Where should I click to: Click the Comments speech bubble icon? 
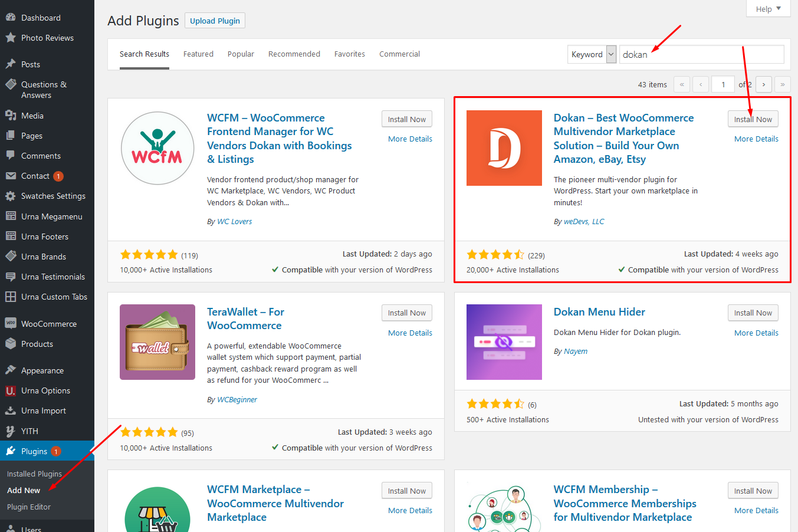[11, 156]
